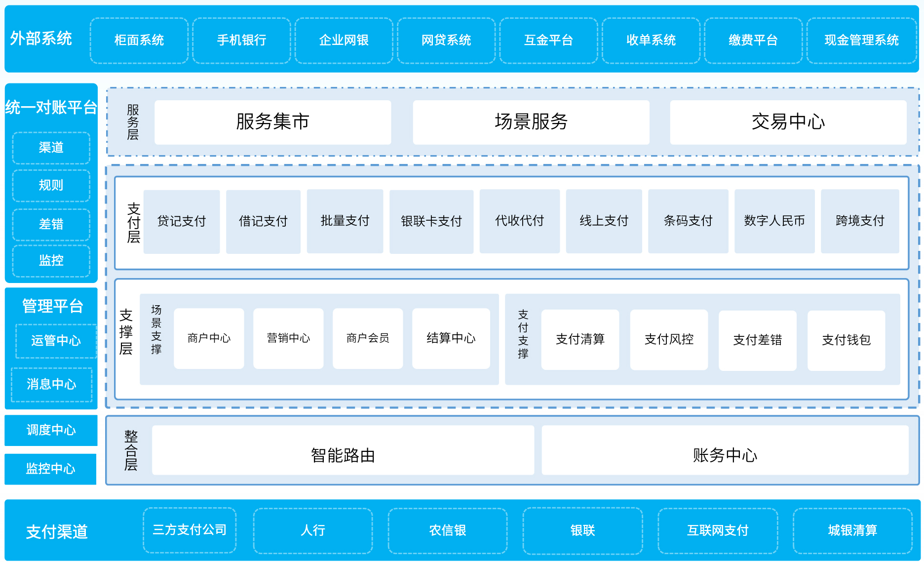924x566 pixels.
Task: Select the 贷记支付 payment module
Action: [181, 221]
